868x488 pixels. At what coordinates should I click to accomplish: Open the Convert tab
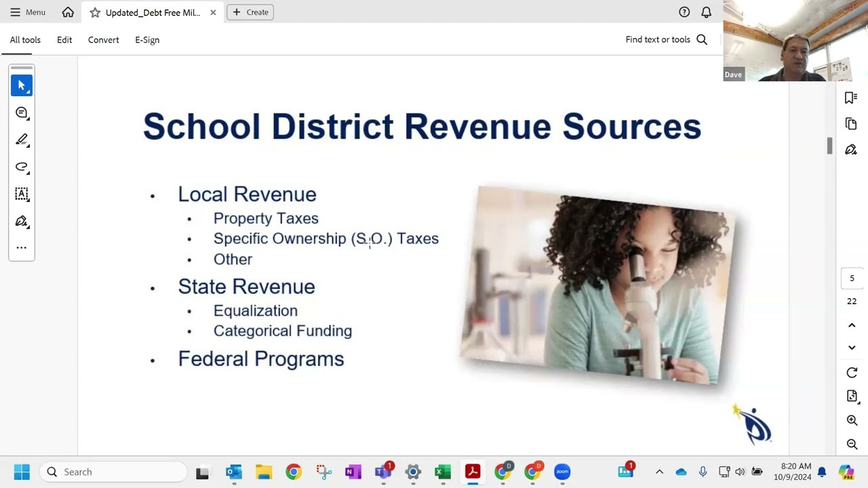coord(103,40)
